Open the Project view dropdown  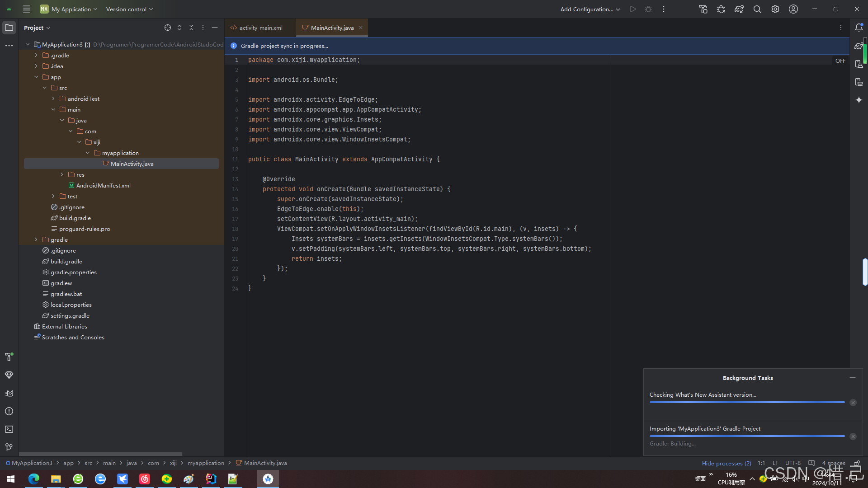coord(37,28)
